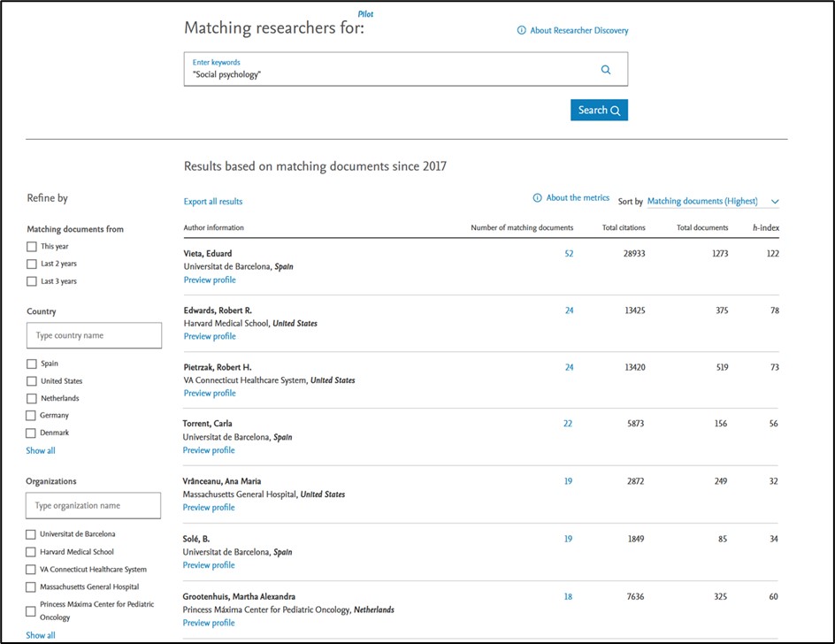Expand organizations list with Show all
Image resolution: width=835 pixels, height=644 pixels.
[41, 635]
